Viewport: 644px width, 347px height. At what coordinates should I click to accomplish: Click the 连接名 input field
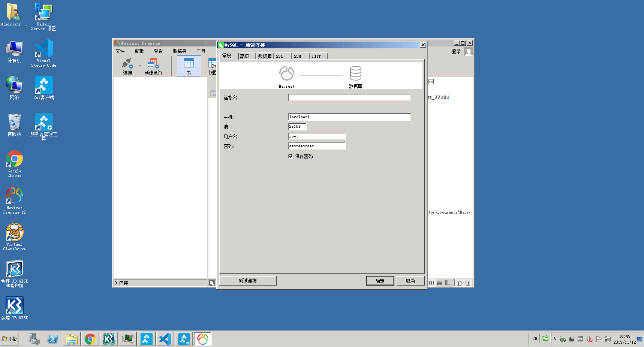(349, 97)
